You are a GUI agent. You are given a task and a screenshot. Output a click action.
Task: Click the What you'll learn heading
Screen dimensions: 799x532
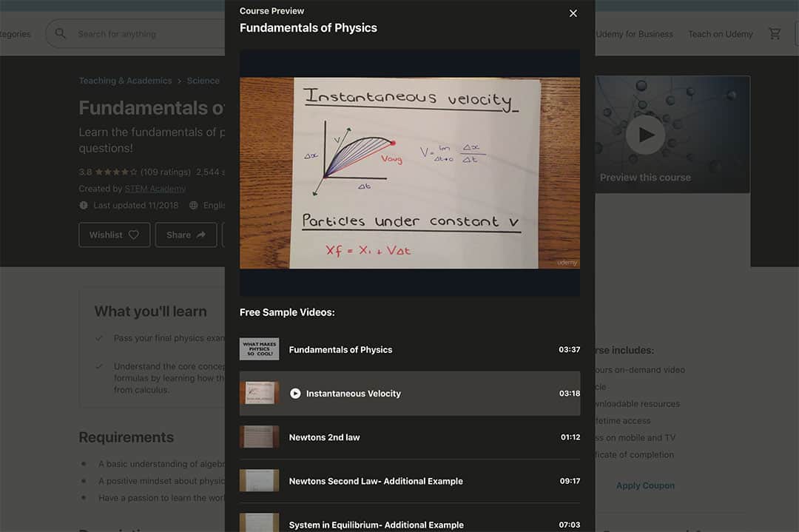click(x=150, y=312)
